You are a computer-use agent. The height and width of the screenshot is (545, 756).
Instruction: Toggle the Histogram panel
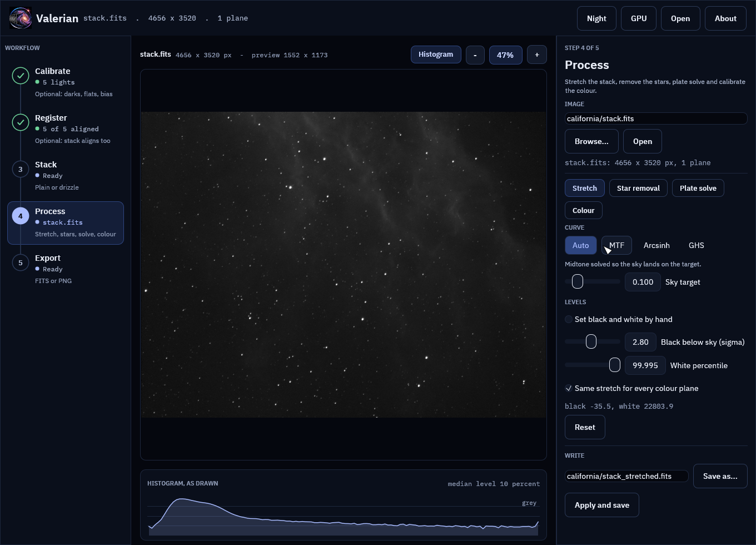[x=436, y=54]
